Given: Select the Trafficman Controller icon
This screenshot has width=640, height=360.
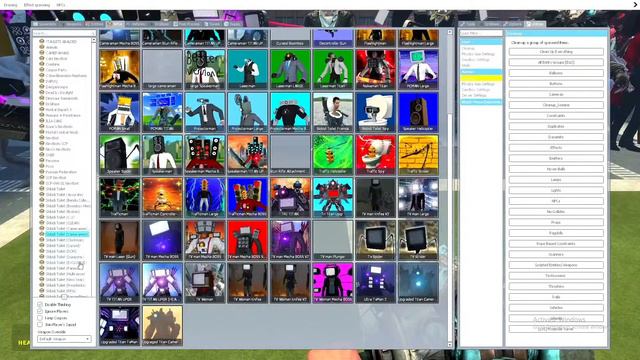Looking at the screenshot, I should [x=162, y=197].
